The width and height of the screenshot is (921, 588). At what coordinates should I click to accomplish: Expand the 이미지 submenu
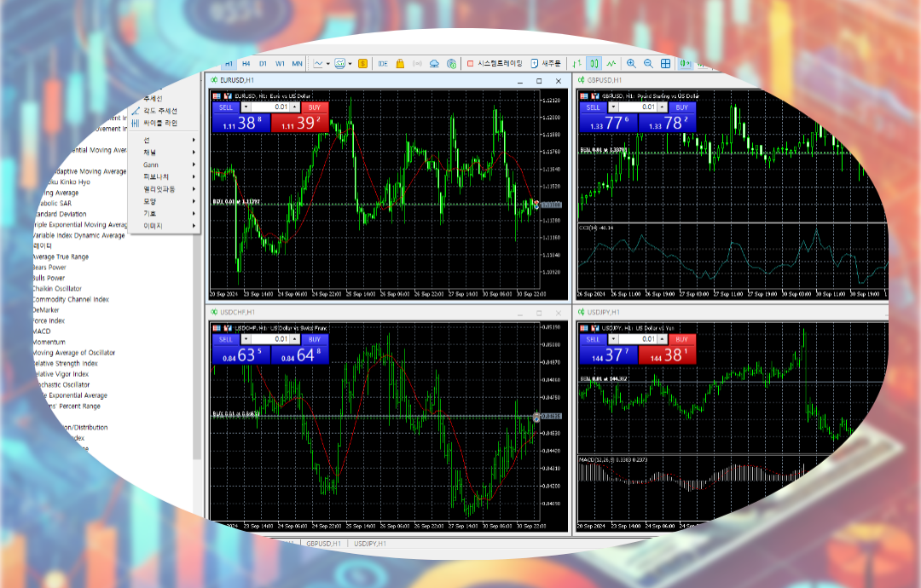click(165, 226)
